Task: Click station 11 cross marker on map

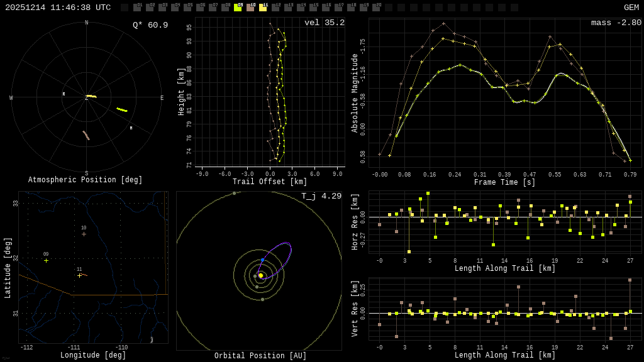Action: click(79, 275)
